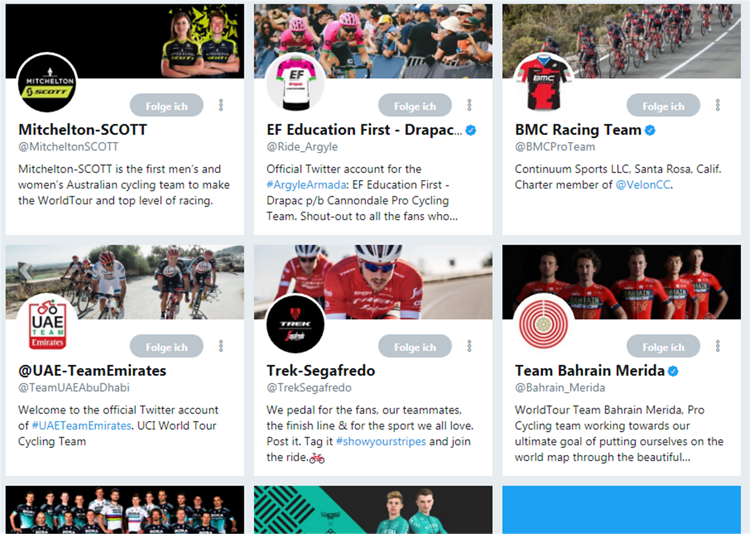
Task: Open the BMC team riders header photo
Action: [621, 41]
